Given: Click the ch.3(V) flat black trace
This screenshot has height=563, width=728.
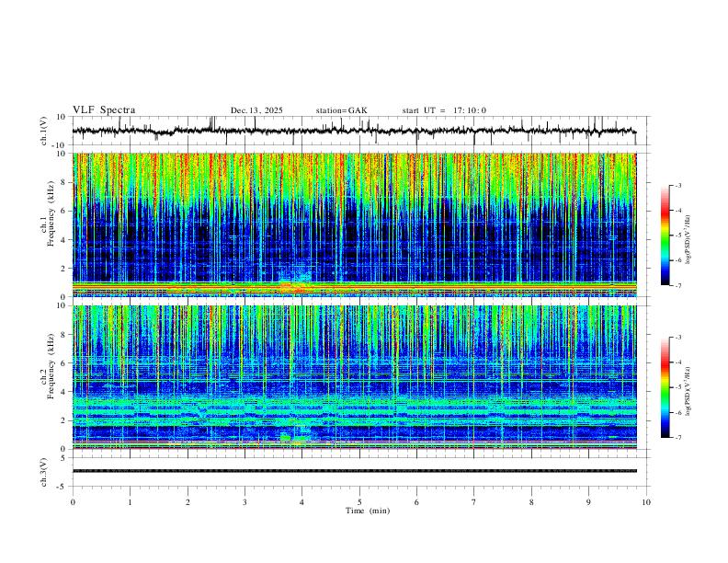Looking at the screenshot, I should [x=354, y=471].
